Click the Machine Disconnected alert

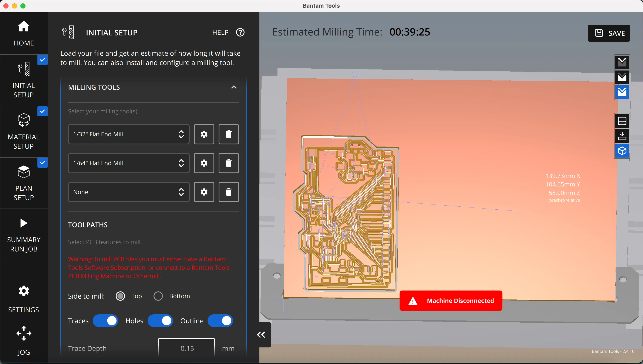(x=451, y=301)
